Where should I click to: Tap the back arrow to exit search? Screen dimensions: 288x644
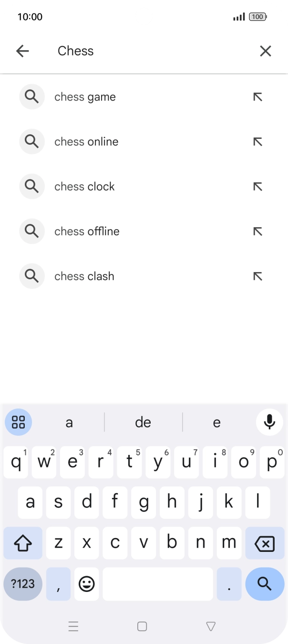22,51
